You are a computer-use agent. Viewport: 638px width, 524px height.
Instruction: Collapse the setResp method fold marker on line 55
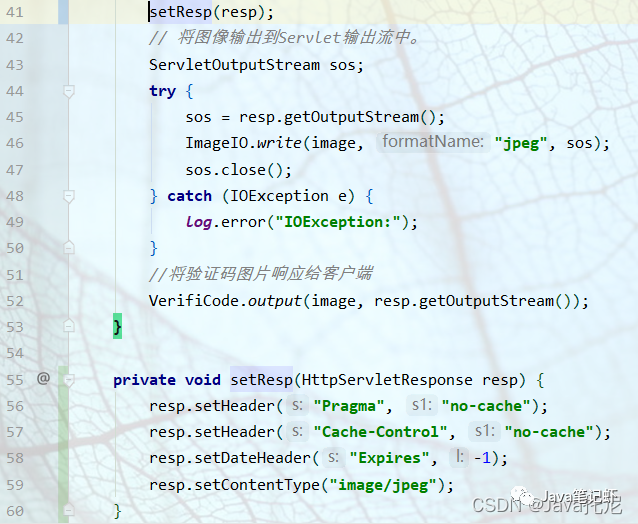(x=69, y=380)
